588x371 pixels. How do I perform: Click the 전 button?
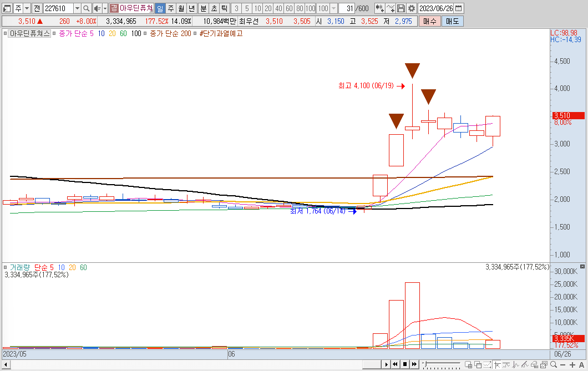click(37, 8)
